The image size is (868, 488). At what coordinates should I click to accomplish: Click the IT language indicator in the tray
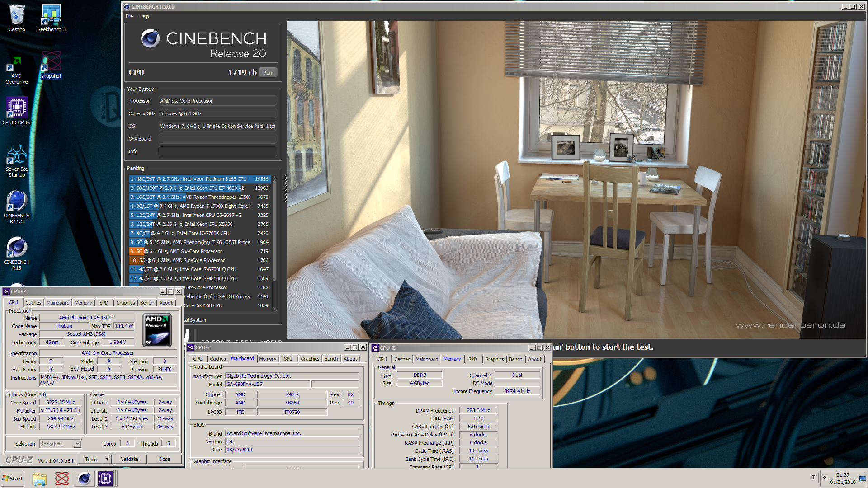[x=813, y=478]
